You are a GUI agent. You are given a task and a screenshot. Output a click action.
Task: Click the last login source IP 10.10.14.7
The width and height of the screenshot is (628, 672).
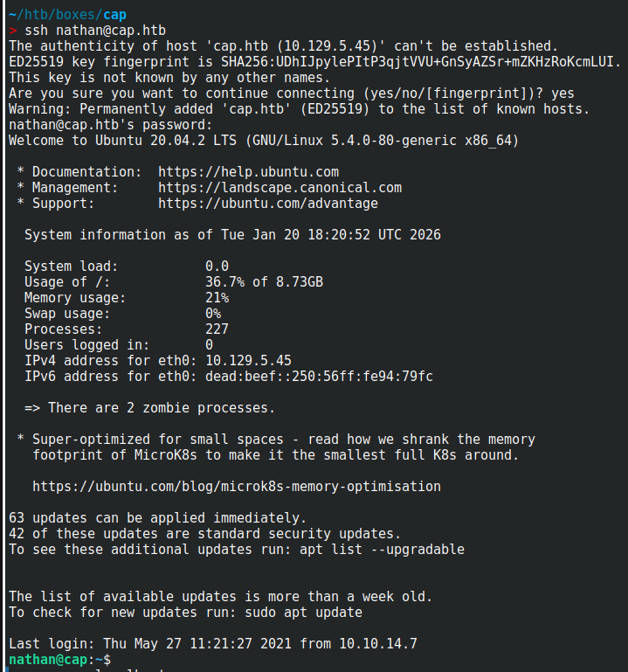pyautogui.click(x=378, y=644)
